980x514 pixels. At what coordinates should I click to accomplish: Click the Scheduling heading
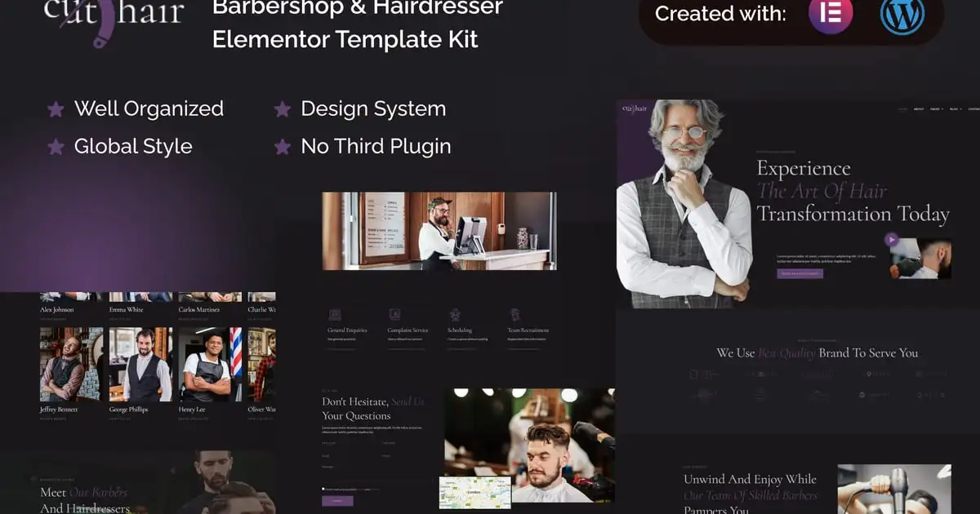tap(460, 330)
